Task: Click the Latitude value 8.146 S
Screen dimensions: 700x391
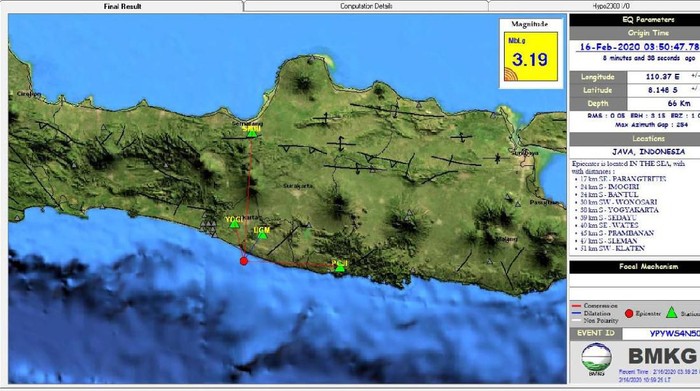Action: [x=662, y=90]
